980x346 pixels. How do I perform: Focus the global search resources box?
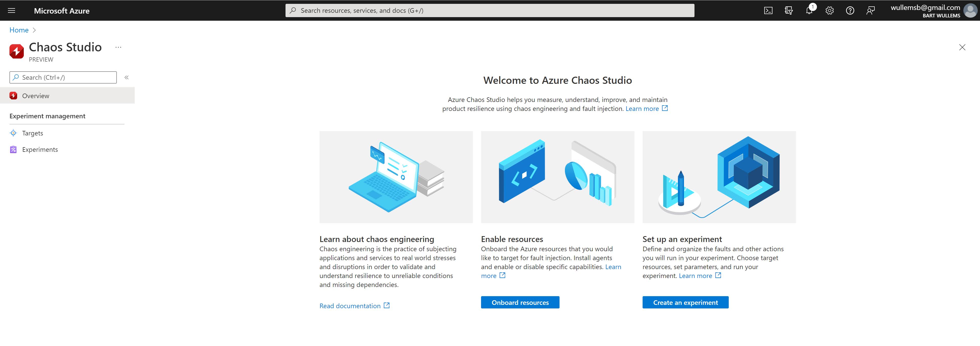tap(490, 11)
